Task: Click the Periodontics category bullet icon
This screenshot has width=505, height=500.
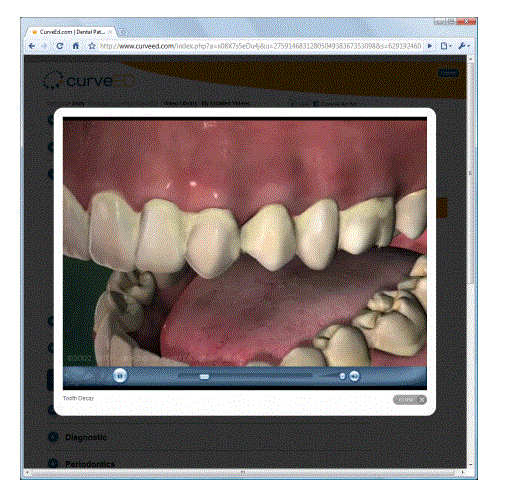Action: pos(53,463)
